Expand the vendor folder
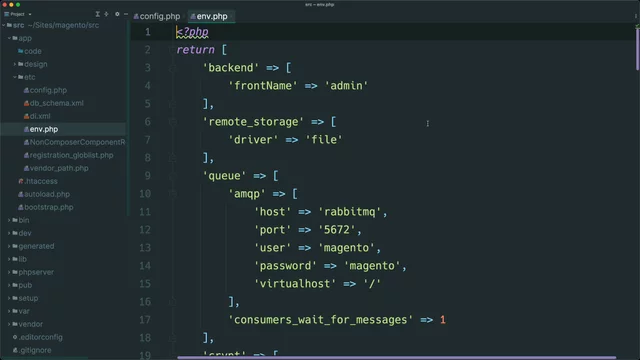Screen dimensions: 640x360 (x=9, y=324)
